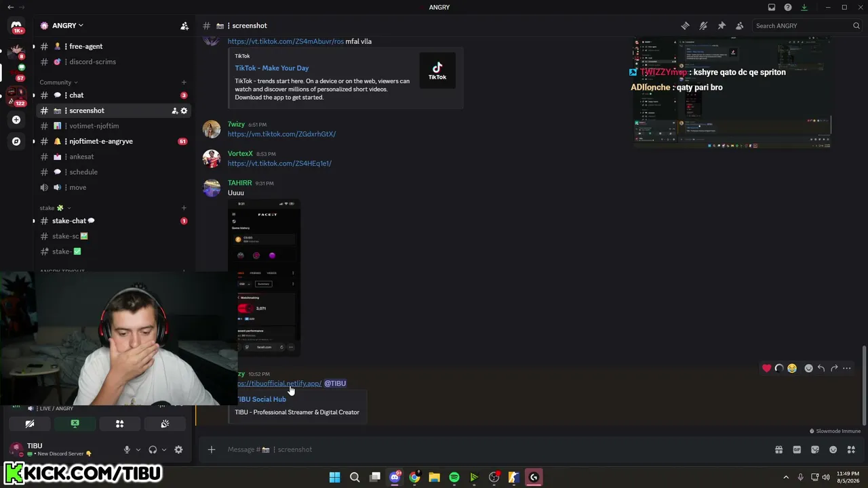Focus the Search ANGRY field

click(x=807, y=26)
